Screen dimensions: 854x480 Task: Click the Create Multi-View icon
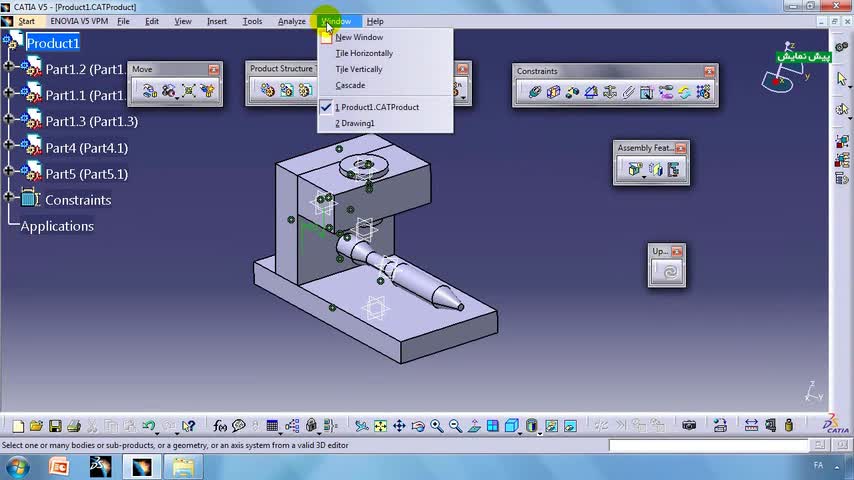(492, 426)
